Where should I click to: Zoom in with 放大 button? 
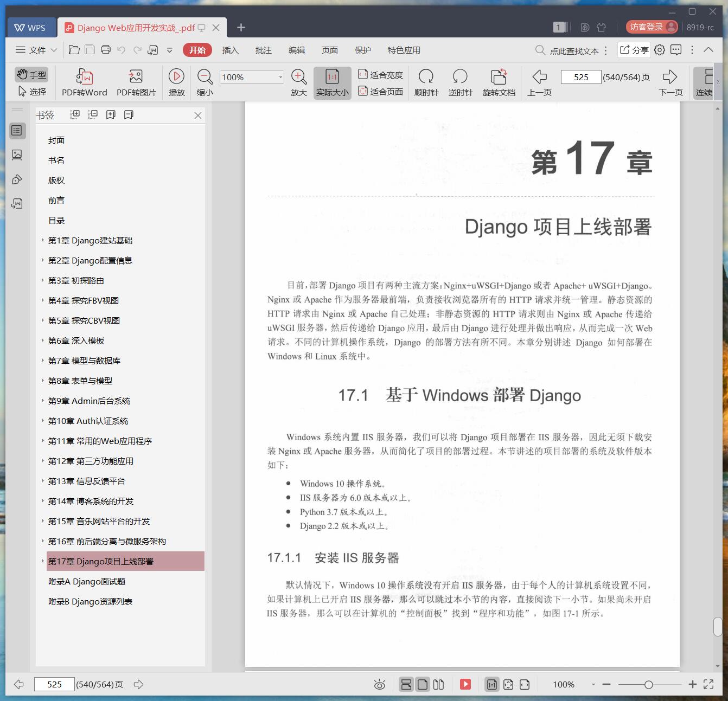tap(299, 82)
